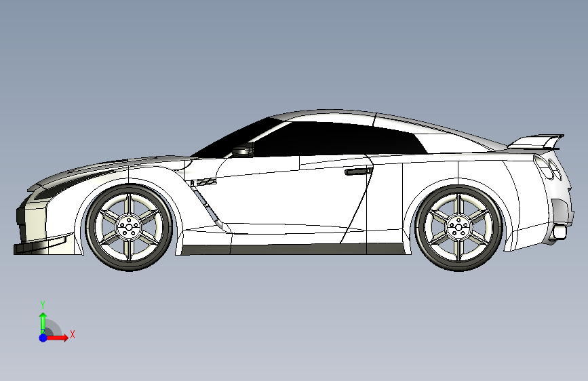Image resolution: width=588 pixels, height=381 pixels.
Task: Select the front wheel center hub
Action: coord(129,227)
